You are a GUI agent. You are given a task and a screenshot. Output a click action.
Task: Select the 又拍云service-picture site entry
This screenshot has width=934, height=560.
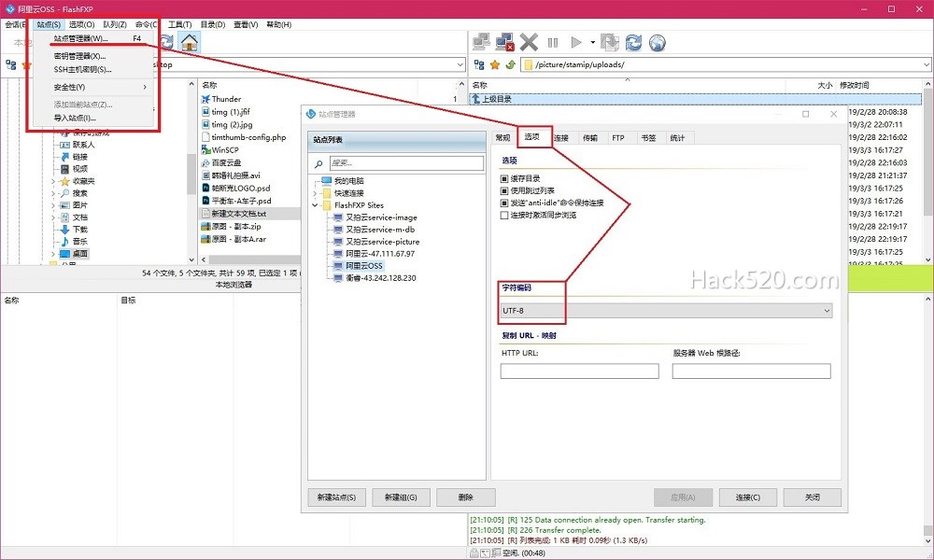tap(382, 242)
